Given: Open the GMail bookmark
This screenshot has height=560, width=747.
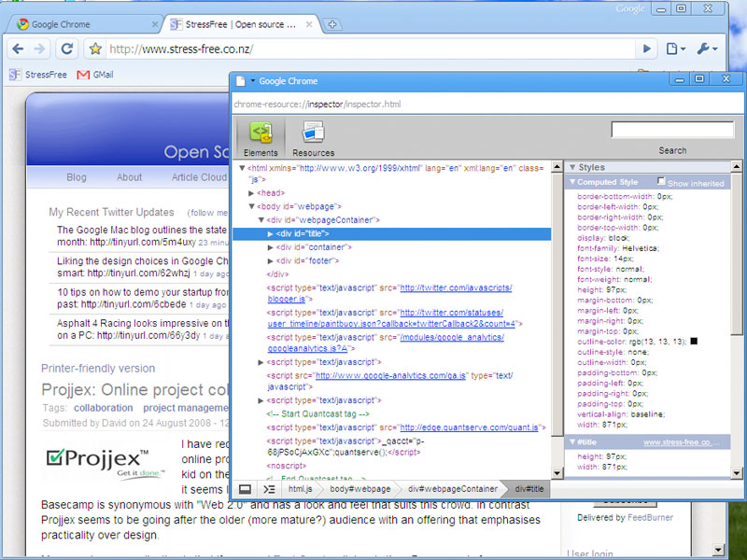Looking at the screenshot, I should [x=95, y=75].
